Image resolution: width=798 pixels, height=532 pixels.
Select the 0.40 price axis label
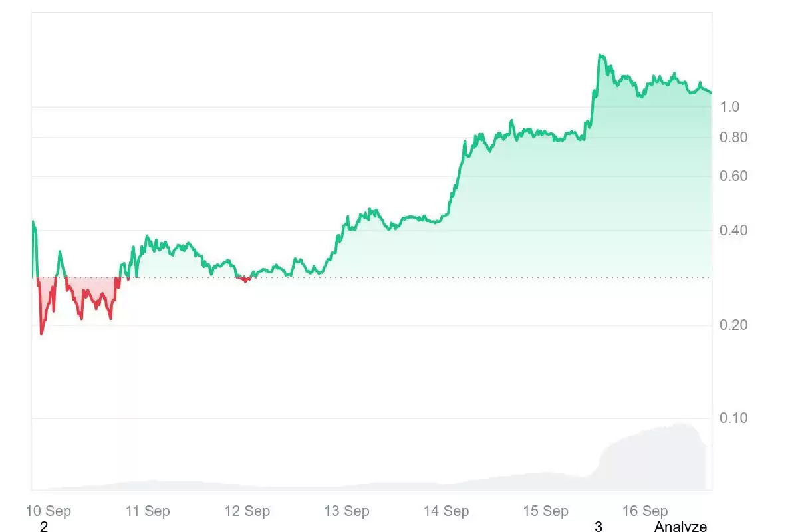pos(733,231)
